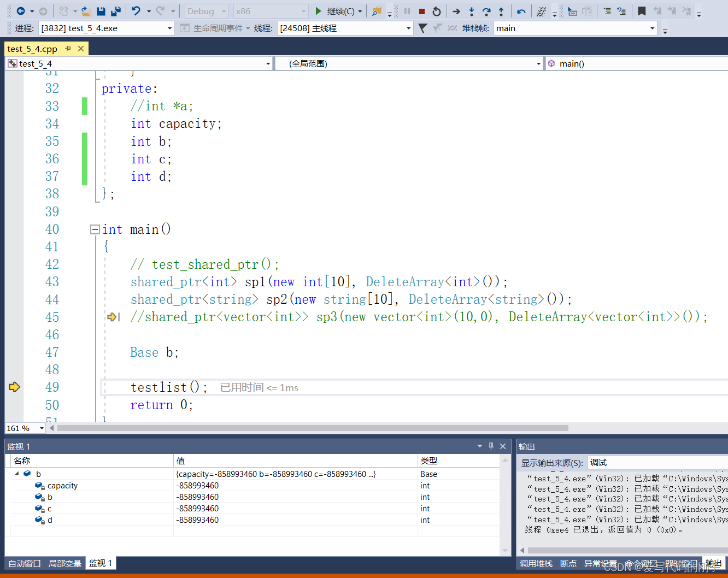728x578 pixels.
Task: Click the Save All icon
Action: [116, 11]
